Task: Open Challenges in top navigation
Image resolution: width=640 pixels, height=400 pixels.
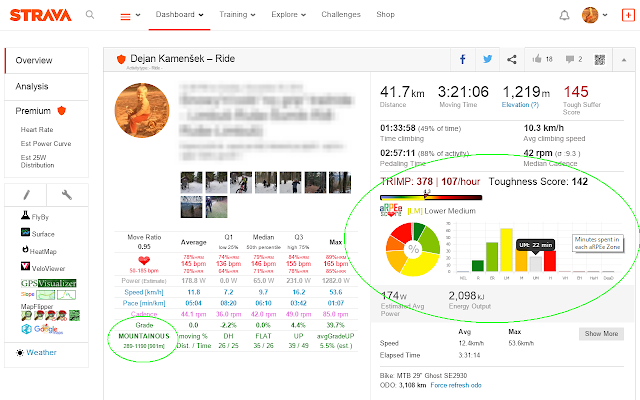Action: (341, 15)
